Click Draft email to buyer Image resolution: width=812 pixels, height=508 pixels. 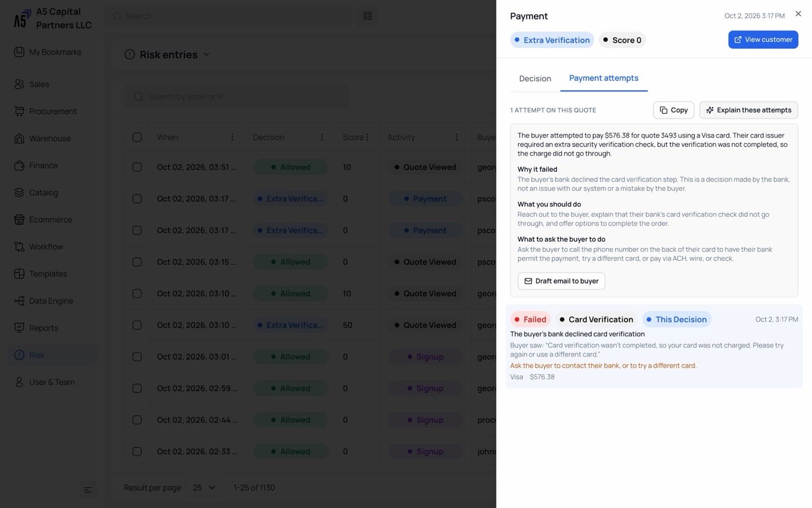tap(561, 281)
